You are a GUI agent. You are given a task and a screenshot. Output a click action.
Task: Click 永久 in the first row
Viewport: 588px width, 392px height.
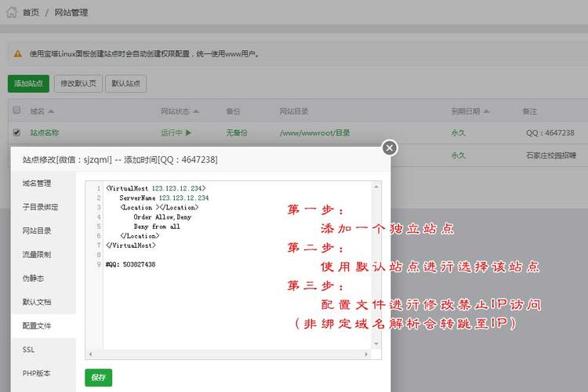(459, 132)
